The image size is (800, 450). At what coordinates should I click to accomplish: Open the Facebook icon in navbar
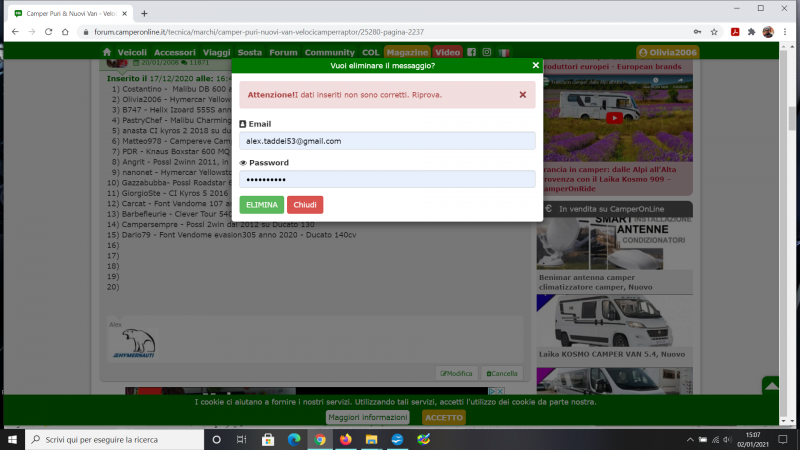coord(471,52)
